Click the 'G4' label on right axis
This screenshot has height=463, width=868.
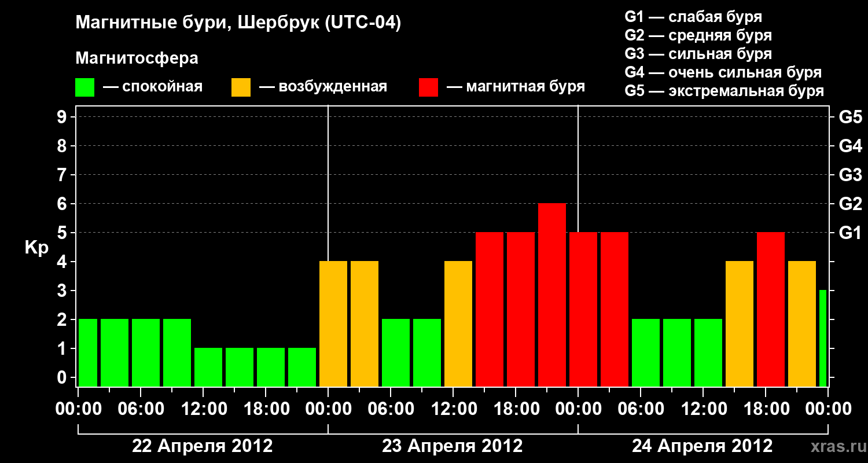tap(850, 146)
